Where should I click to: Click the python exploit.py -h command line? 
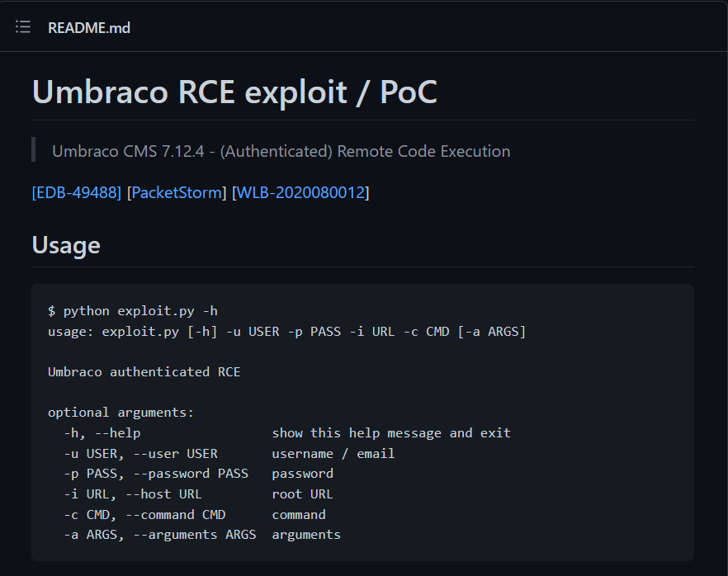pyautogui.click(x=133, y=311)
